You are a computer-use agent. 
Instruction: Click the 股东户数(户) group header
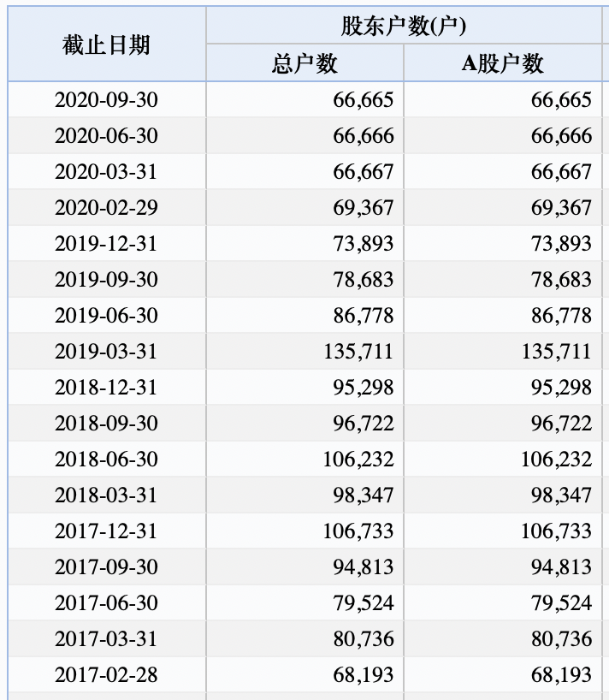click(x=404, y=26)
